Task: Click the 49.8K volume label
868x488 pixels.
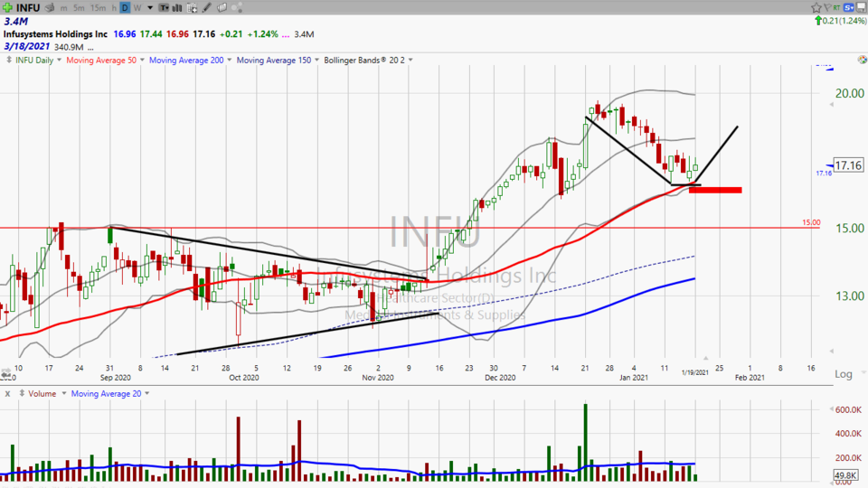Action: 845,475
